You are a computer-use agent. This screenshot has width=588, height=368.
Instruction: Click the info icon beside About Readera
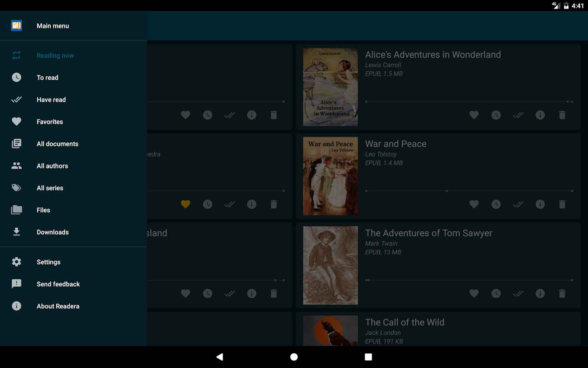tap(16, 306)
